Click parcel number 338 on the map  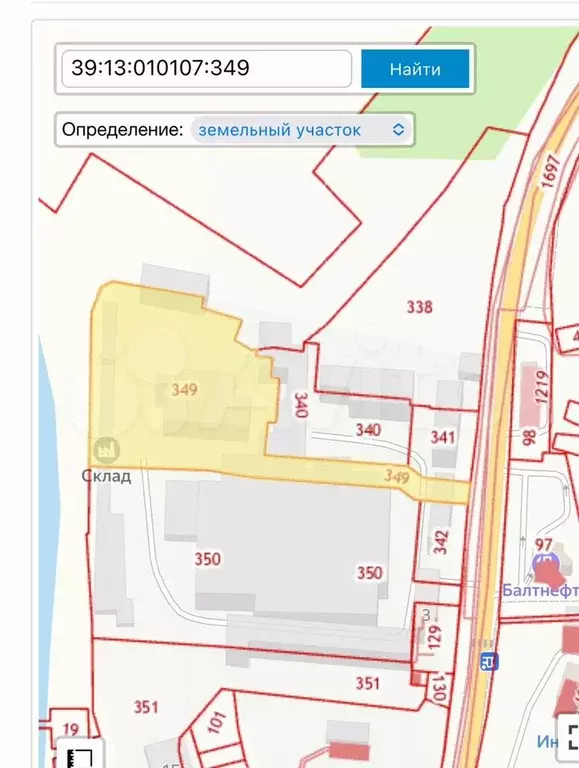click(x=419, y=307)
